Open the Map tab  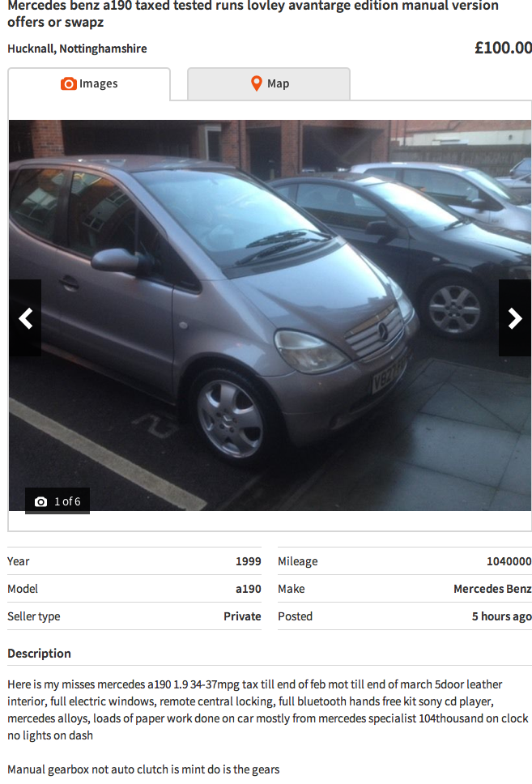pyautogui.click(x=269, y=84)
